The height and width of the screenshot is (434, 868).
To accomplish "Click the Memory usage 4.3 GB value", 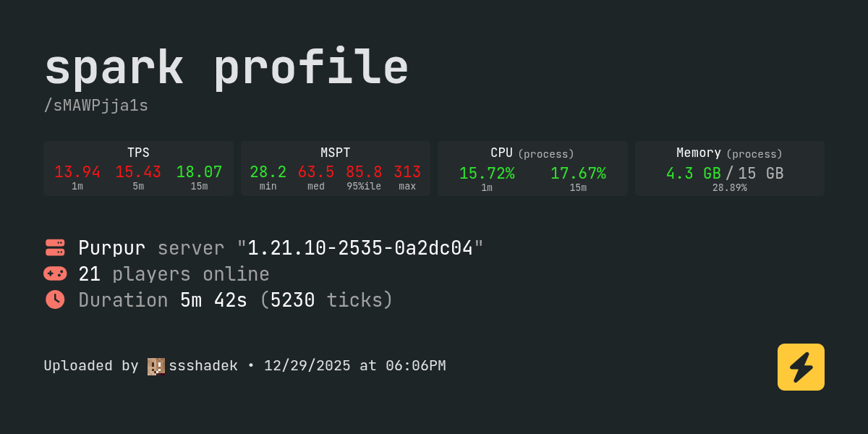I will coord(693,174).
